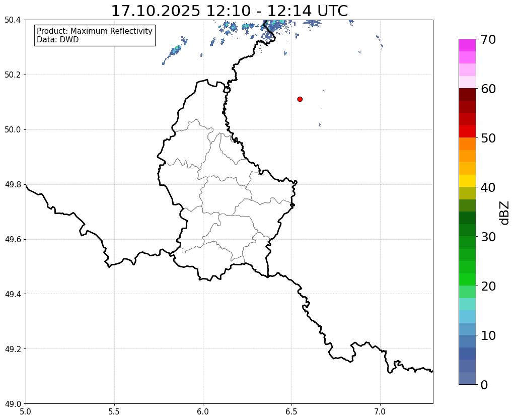Click the 5.5 longitude axis label
Viewport: 515px width, 420px height.
[x=114, y=411]
